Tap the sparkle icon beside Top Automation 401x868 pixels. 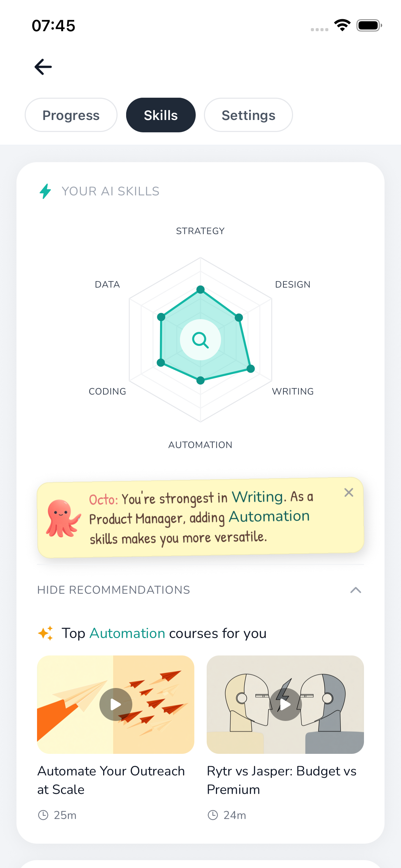tap(46, 633)
